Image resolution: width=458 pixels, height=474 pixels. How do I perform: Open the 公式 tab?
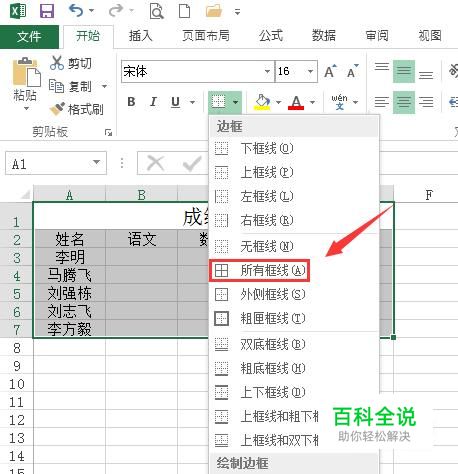(x=271, y=36)
